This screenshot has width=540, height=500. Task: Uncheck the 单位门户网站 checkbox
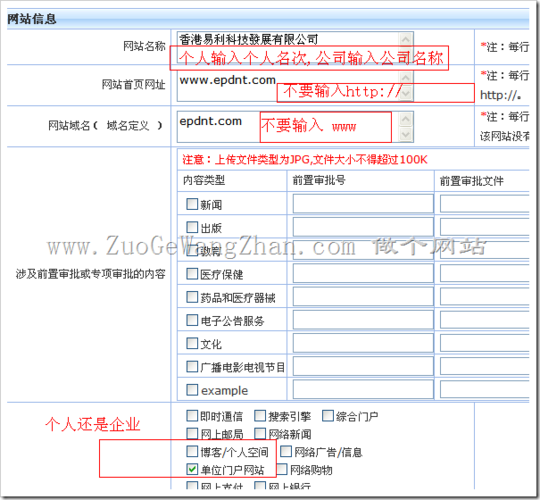click(x=192, y=469)
